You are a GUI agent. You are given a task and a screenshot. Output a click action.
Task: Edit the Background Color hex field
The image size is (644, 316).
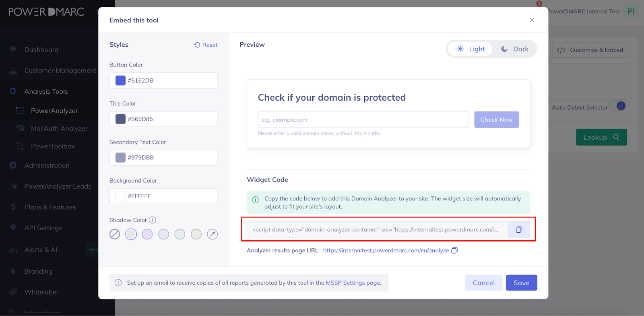tap(163, 196)
